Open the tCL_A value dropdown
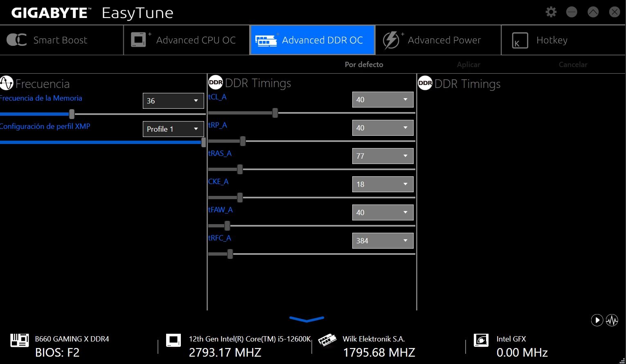 383,99
